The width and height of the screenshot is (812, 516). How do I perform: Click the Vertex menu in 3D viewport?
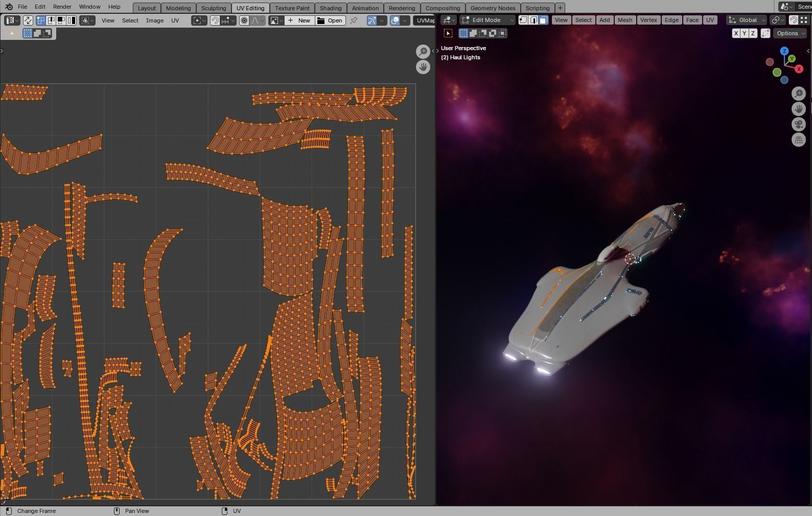pos(648,20)
